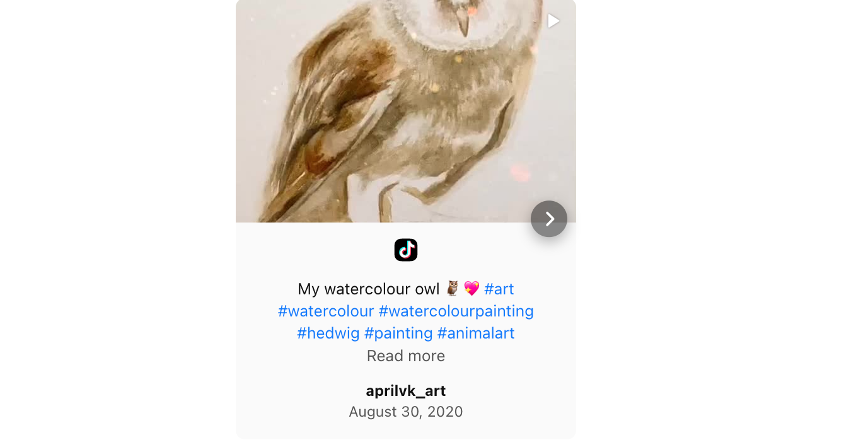Open the aprilvk_art profile name
This screenshot has height=440, width=868.
[406, 391]
